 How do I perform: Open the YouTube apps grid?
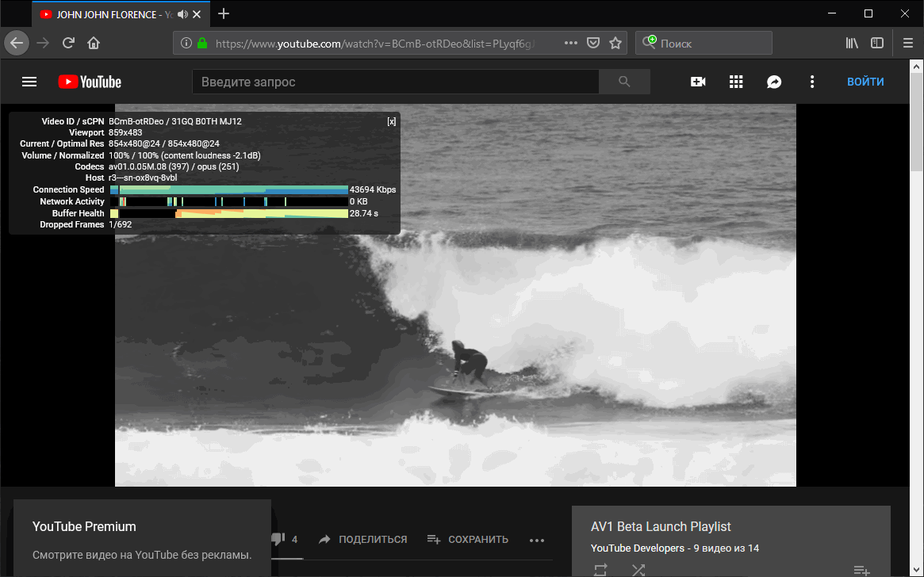736,82
